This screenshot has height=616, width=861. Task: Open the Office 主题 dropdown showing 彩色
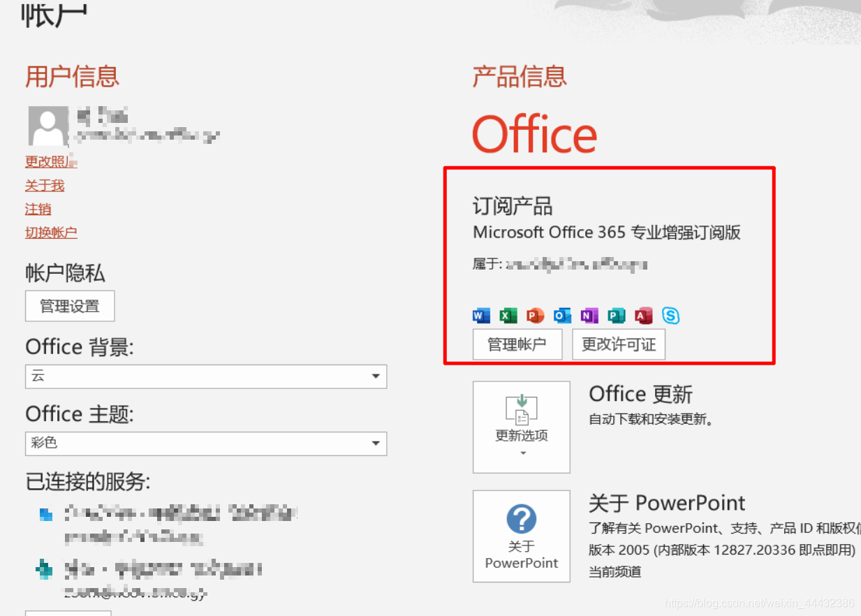pyautogui.click(x=206, y=443)
